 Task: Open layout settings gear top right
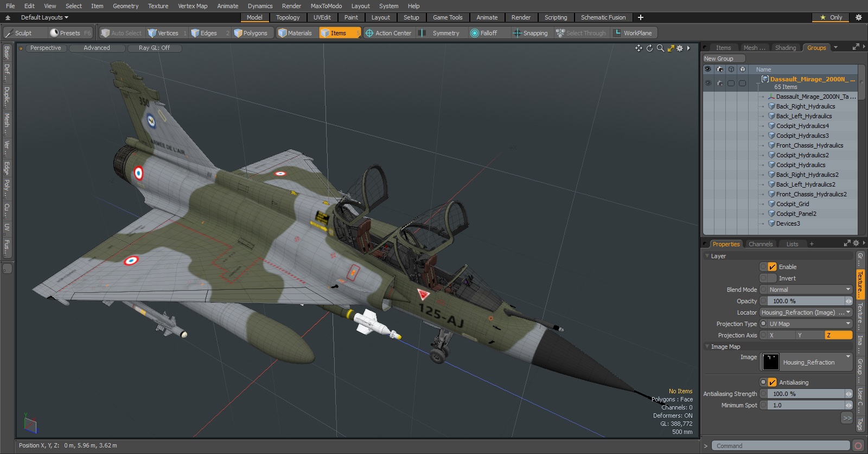coord(859,17)
